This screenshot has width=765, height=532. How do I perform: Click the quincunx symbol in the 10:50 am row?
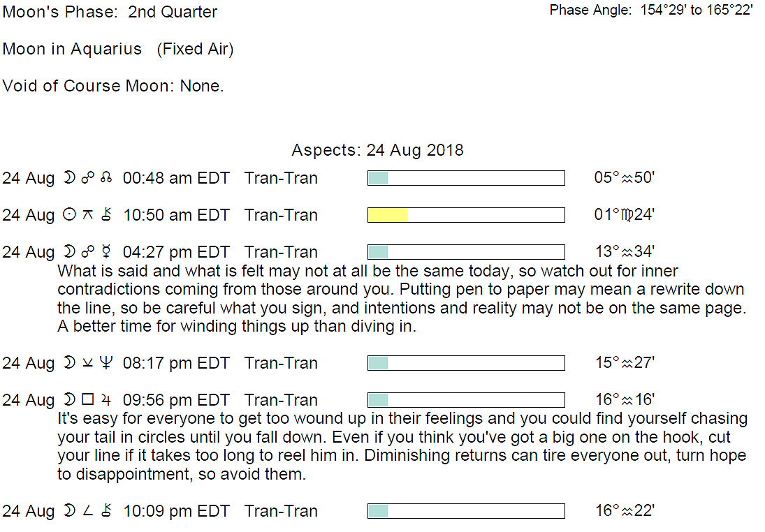point(87,216)
